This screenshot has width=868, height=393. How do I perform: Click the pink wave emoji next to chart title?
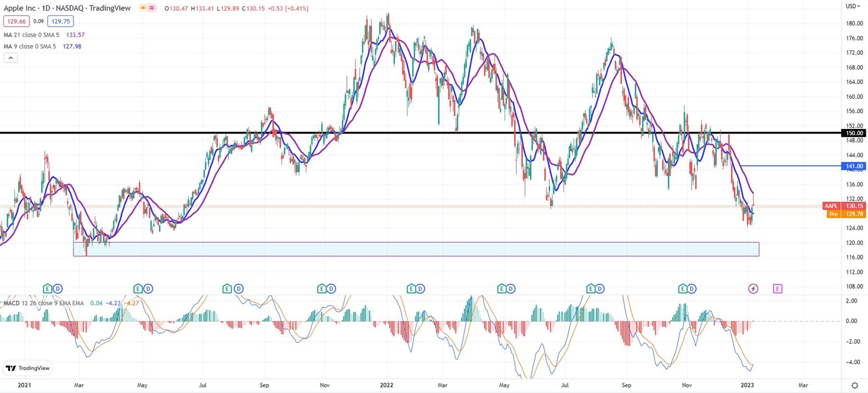[x=151, y=8]
